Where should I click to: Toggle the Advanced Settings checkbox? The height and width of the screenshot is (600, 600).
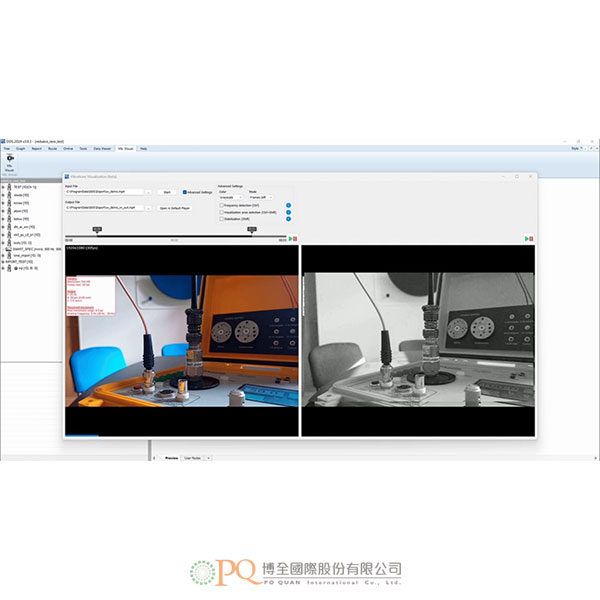pyautogui.click(x=185, y=192)
